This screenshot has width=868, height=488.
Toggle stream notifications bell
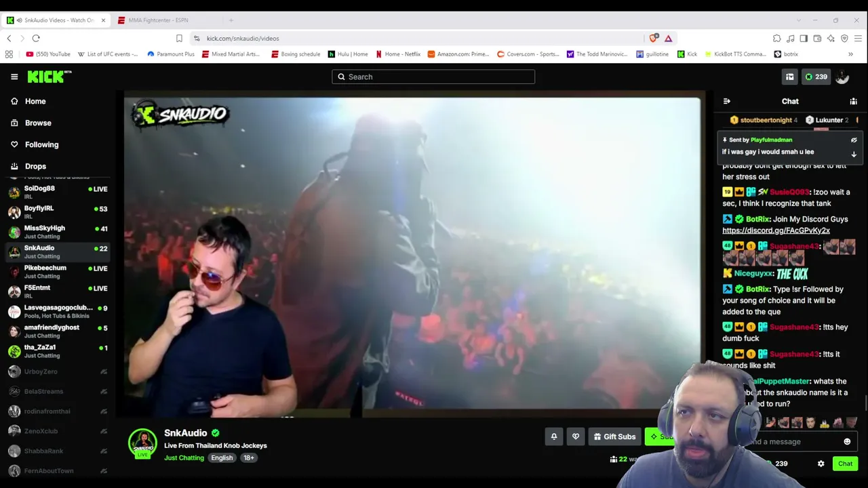[x=554, y=437]
